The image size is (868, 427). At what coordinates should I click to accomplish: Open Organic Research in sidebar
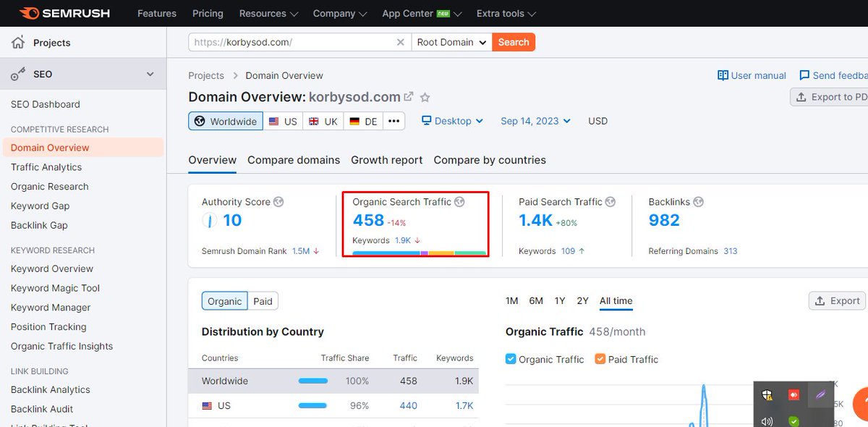pos(50,187)
